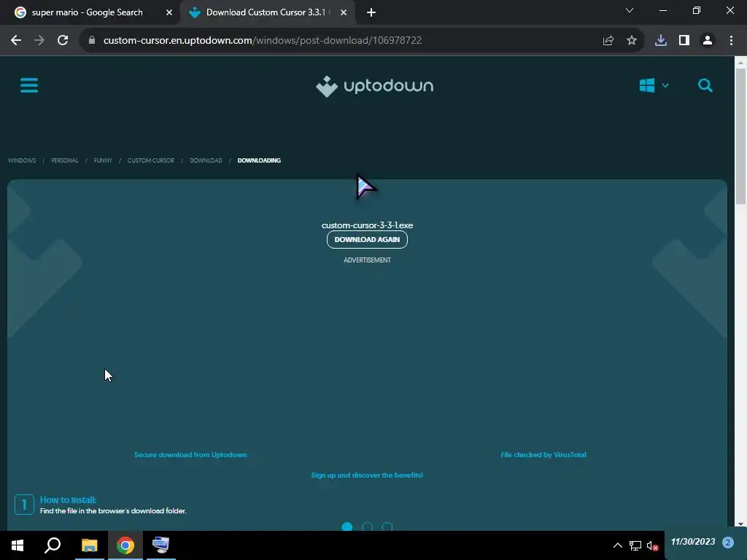This screenshot has height=560, width=747.
Task: Click the address bar URL
Action: [263, 41]
